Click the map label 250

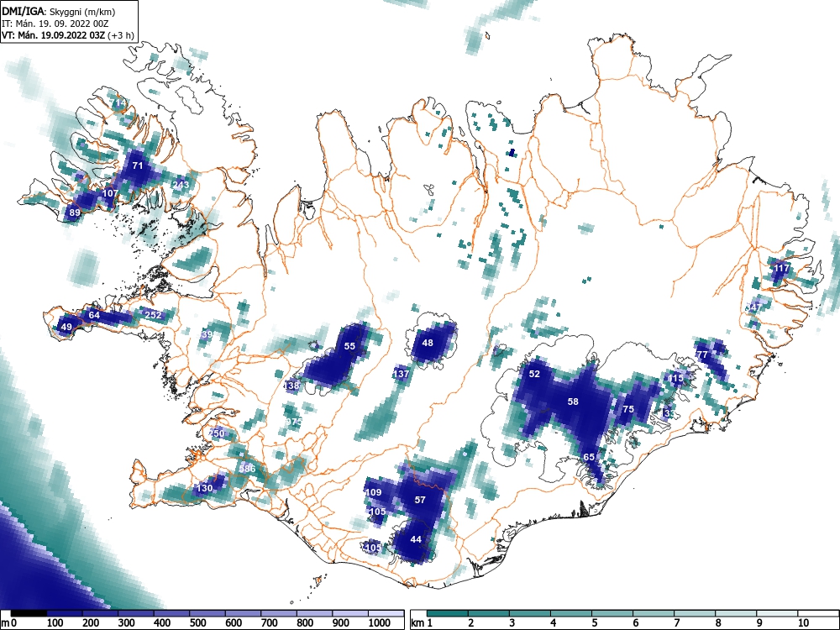(217, 433)
